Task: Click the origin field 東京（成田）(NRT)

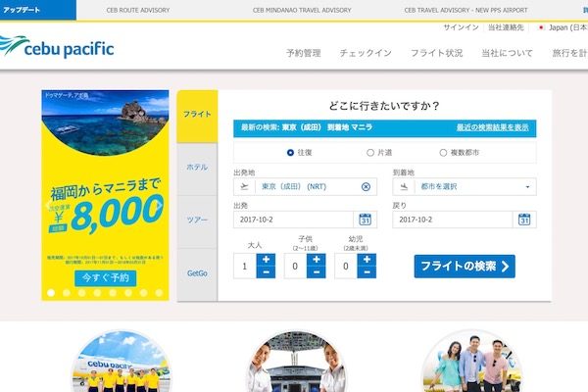Action: 305,186
